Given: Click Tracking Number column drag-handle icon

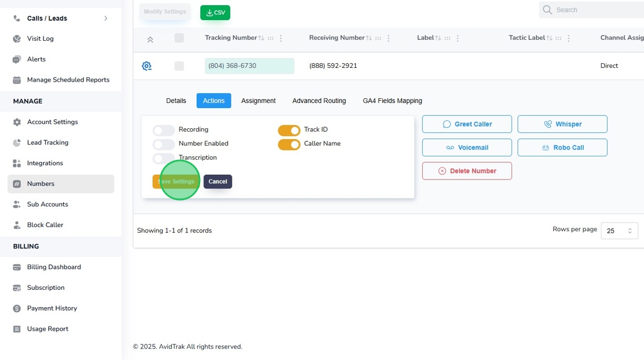Looking at the screenshot, I should click(270, 38).
